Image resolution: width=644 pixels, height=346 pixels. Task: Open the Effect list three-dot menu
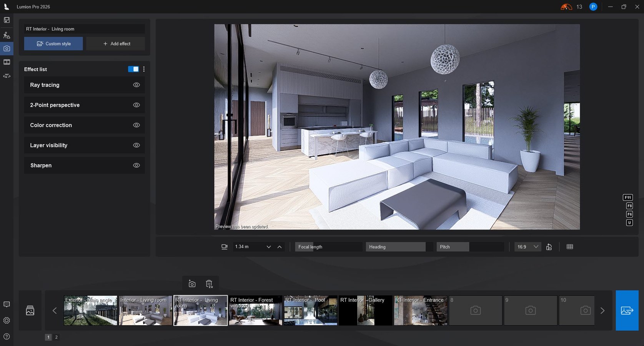coord(144,69)
